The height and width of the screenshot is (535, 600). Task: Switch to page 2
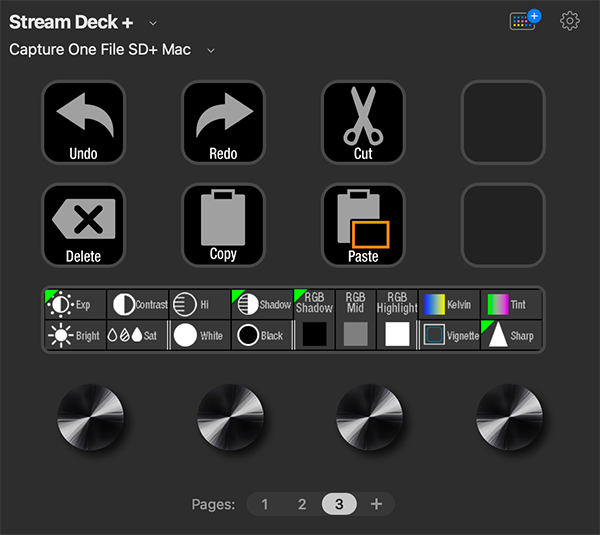pyautogui.click(x=302, y=504)
